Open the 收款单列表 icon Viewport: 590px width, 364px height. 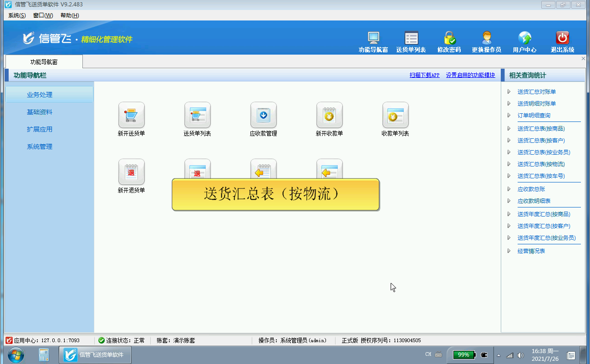[x=395, y=115]
